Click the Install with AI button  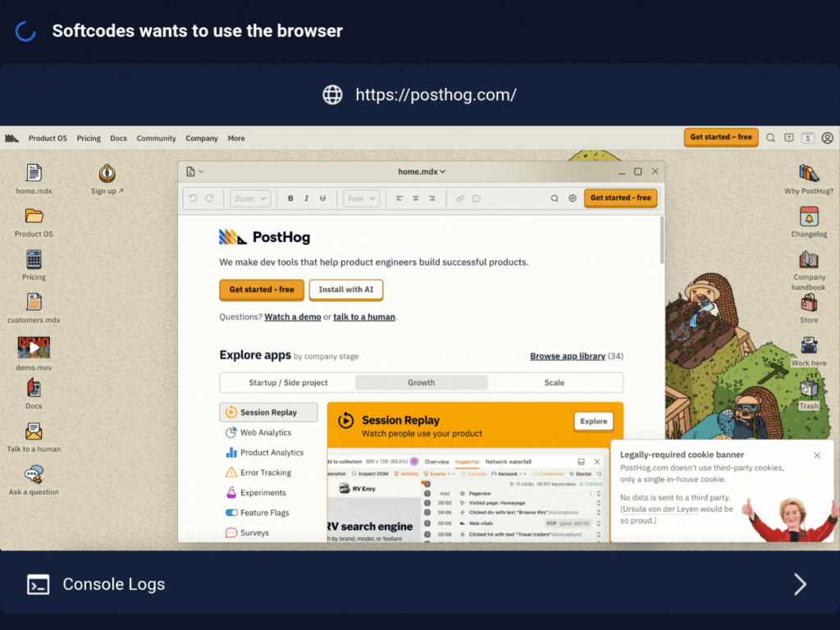pos(345,290)
